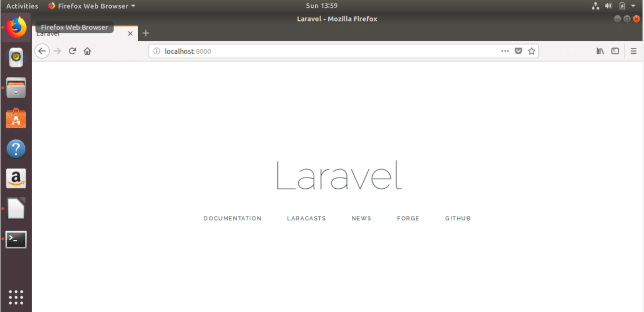Screen dimensions: 644x312
Task: Open the Firefox Web Browser app menu
Action: point(92,6)
